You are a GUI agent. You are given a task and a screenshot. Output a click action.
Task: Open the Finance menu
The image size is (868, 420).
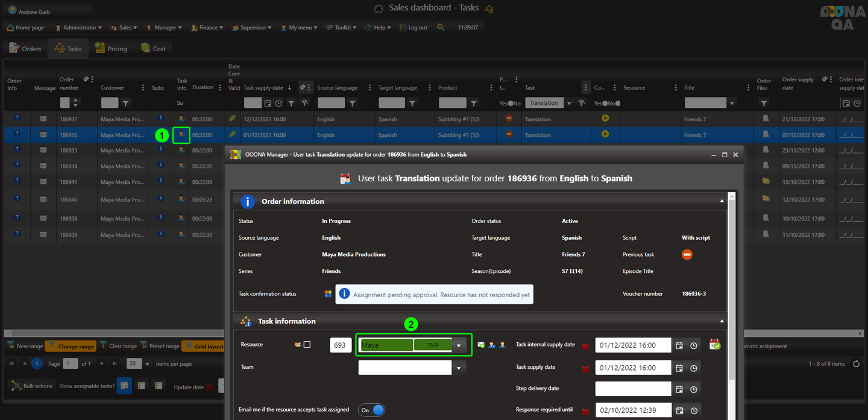[208, 28]
